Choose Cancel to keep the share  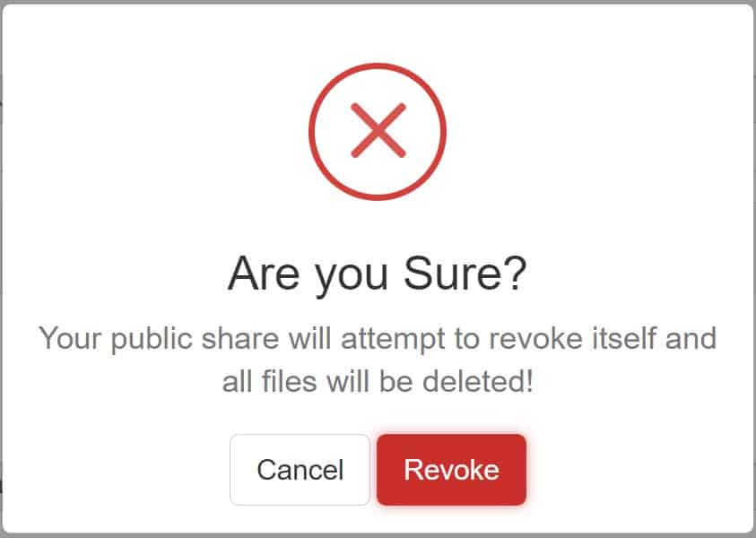pyautogui.click(x=300, y=470)
